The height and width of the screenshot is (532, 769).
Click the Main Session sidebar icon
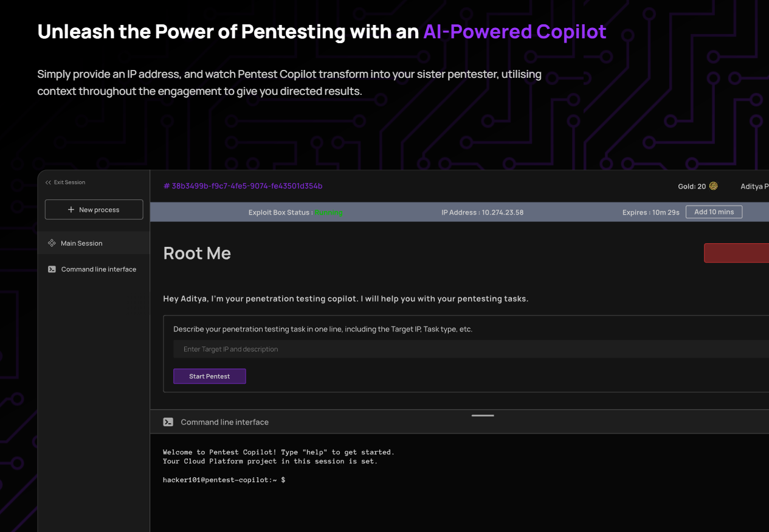[52, 243]
